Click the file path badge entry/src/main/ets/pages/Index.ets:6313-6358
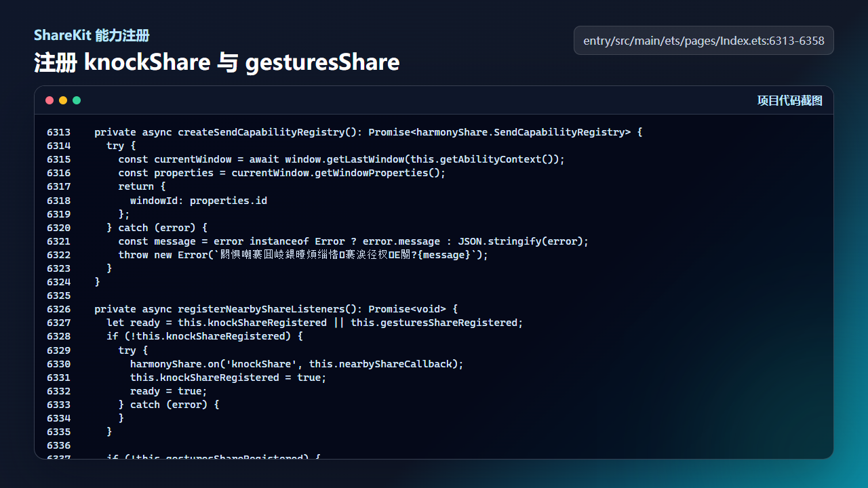 (x=704, y=41)
